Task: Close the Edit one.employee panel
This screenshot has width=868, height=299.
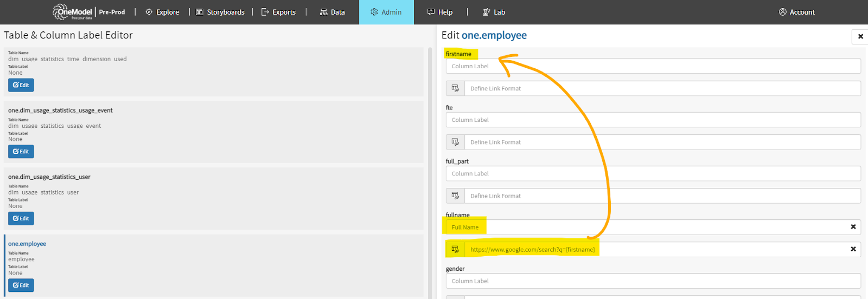Action: [x=860, y=36]
